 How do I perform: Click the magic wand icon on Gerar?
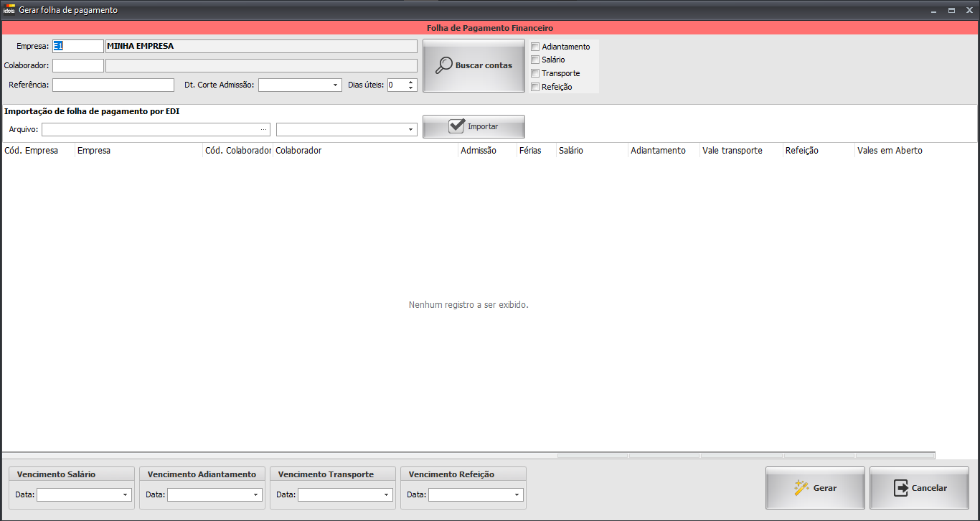(801, 488)
